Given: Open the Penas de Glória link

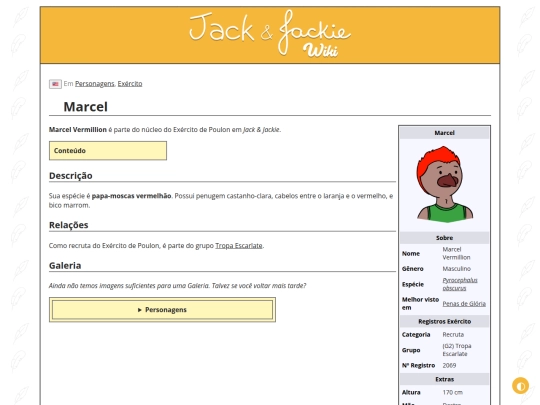Looking at the screenshot, I should [464, 303].
